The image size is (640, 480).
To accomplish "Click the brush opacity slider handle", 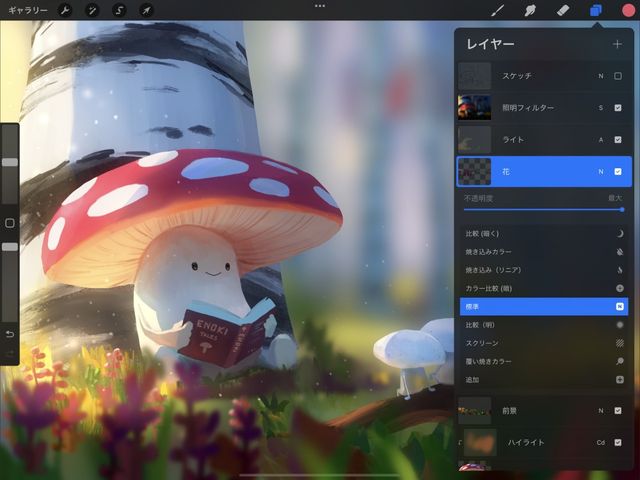I will 10,247.
